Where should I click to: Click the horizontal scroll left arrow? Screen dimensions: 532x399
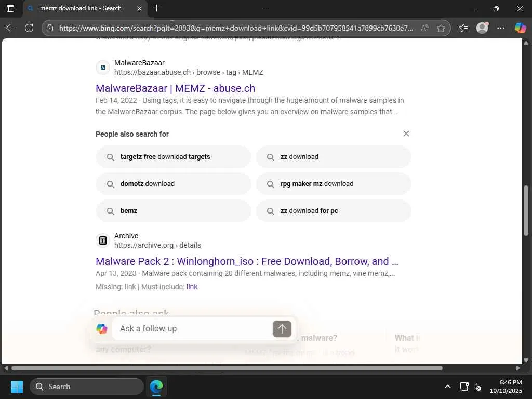[x=6, y=368]
